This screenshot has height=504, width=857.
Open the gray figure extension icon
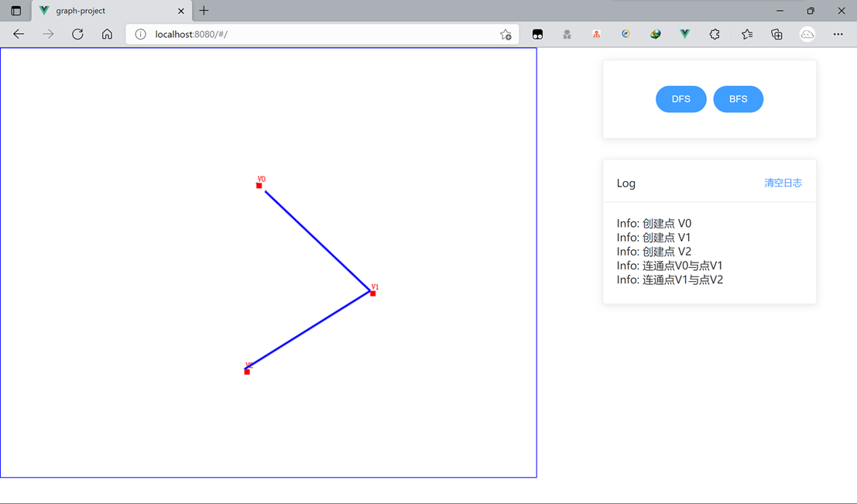(567, 34)
